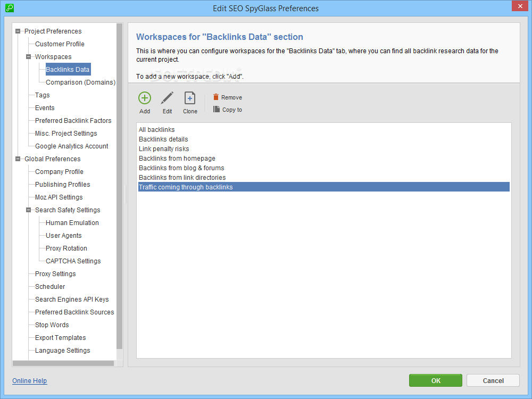Image resolution: width=532 pixels, height=399 pixels.
Task: Click the tree panel horizontal scrollbar
Action: click(63, 363)
